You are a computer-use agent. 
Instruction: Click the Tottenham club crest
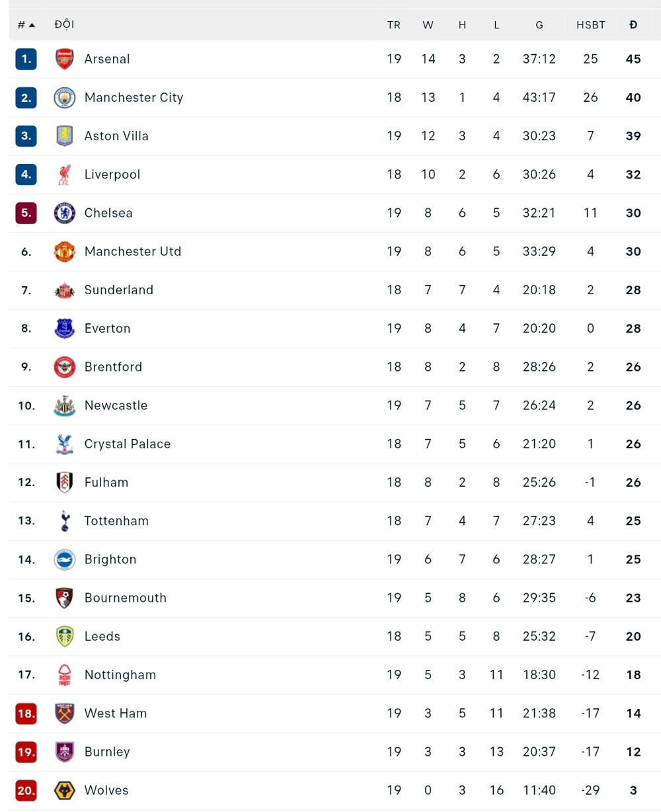point(64,520)
